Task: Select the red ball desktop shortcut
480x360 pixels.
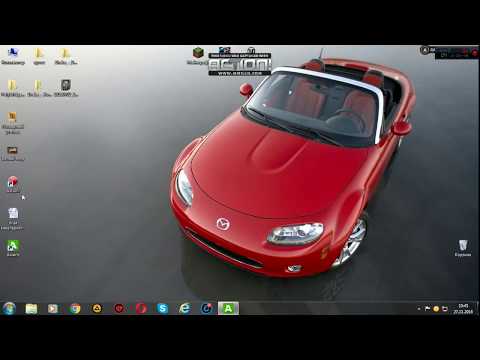Action: pyautogui.click(x=13, y=184)
